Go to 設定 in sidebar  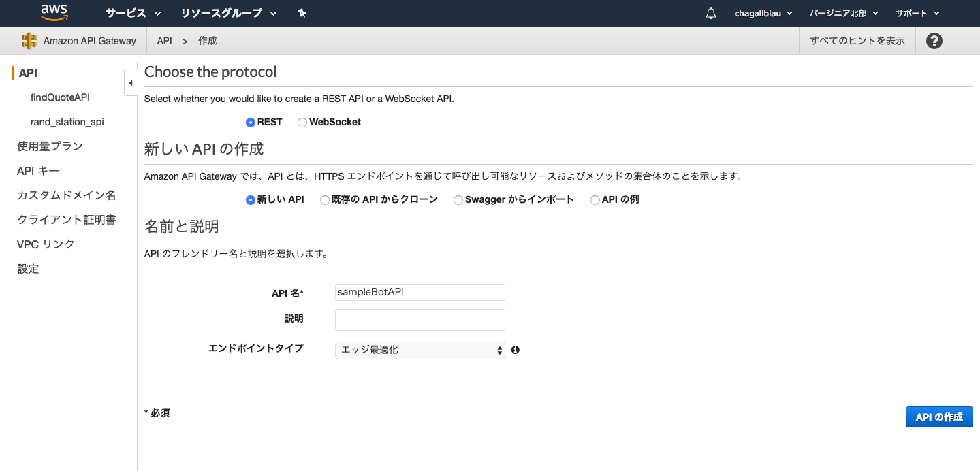(x=28, y=269)
